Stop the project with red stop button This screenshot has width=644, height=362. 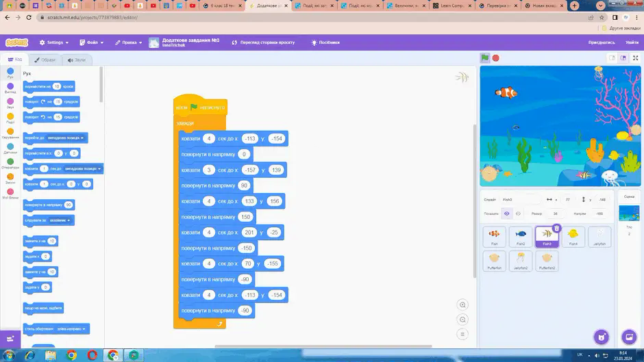(496, 58)
